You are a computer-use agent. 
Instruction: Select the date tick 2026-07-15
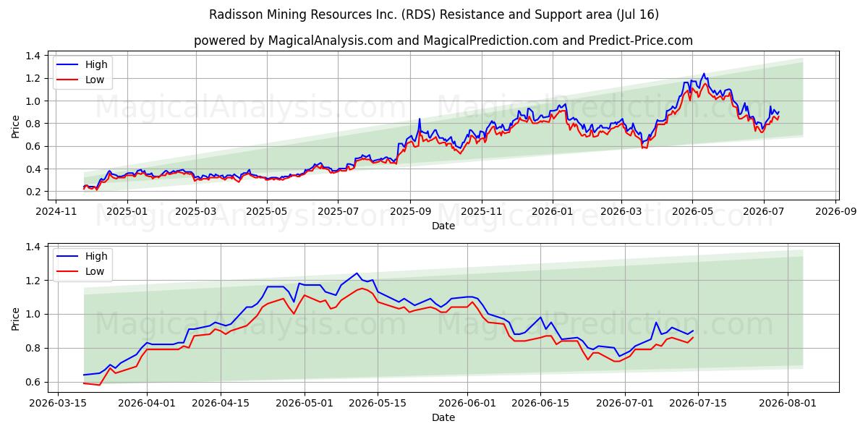click(697, 404)
